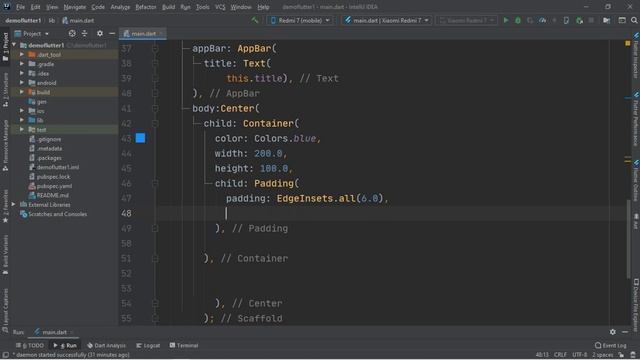The height and width of the screenshot is (360, 640).
Task: Click the editor vertical scrollbar
Action: [x=628, y=239]
